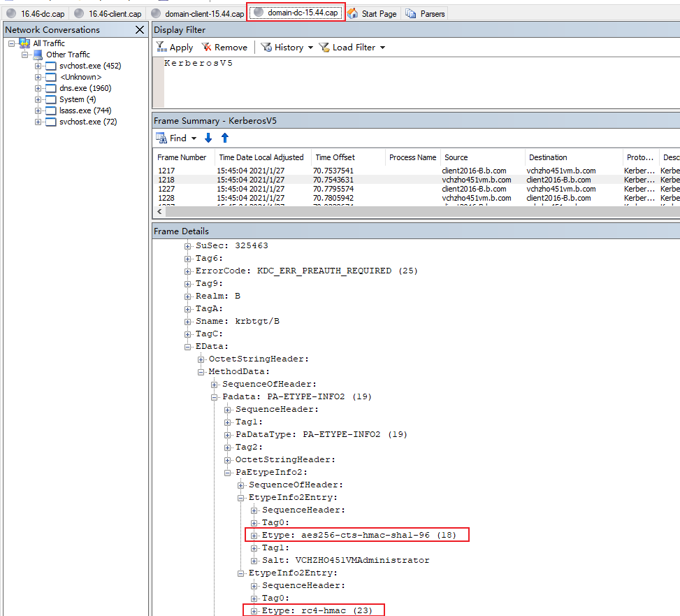This screenshot has height=616, width=680.
Task: Select the Other Traffic computer icon
Action: (38, 55)
